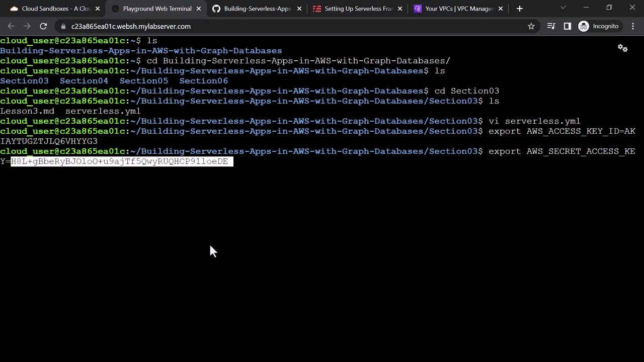This screenshot has width=644, height=362.
Task: Close the Building-Serverless-Apps tab
Action: pyautogui.click(x=299, y=9)
